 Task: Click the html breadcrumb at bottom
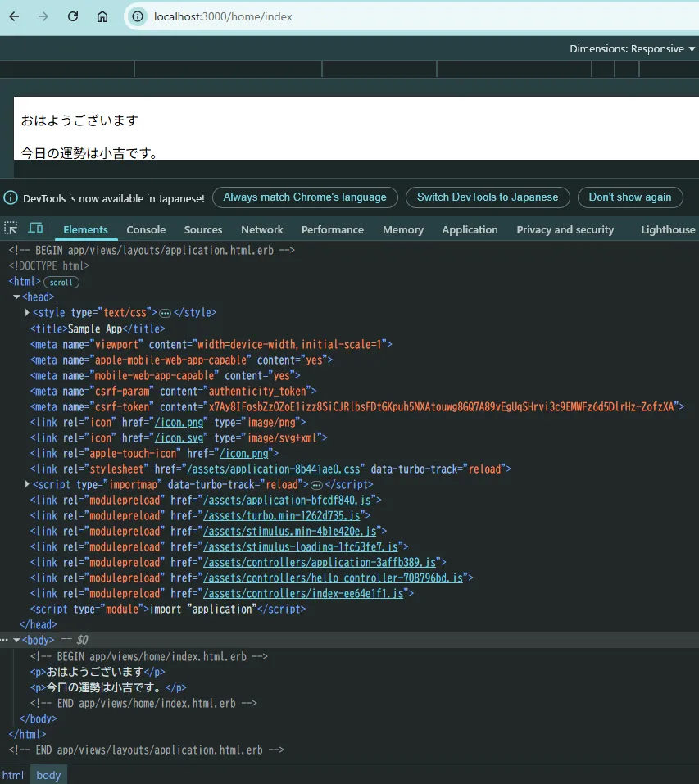coord(13,775)
